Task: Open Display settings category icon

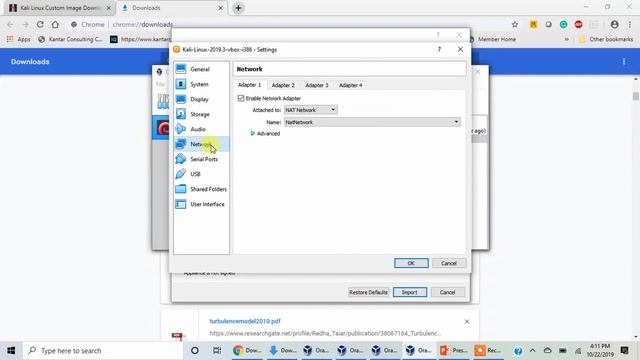Action: pos(181,99)
